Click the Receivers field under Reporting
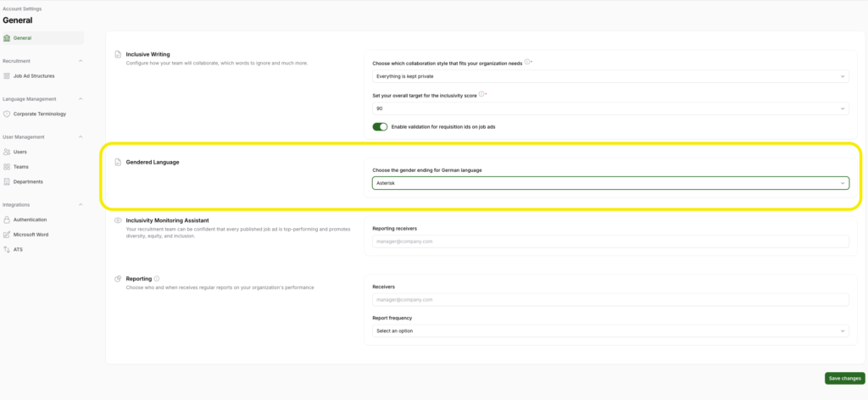 pyautogui.click(x=610, y=299)
